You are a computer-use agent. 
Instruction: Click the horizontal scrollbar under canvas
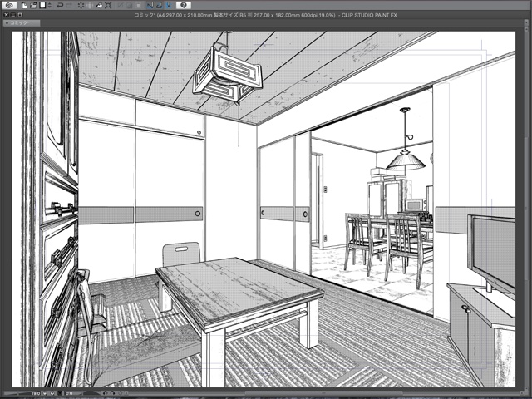[324, 393]
